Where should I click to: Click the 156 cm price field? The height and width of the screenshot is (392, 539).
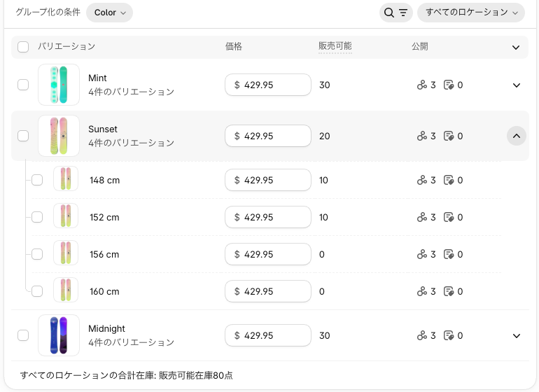point(268,255)
